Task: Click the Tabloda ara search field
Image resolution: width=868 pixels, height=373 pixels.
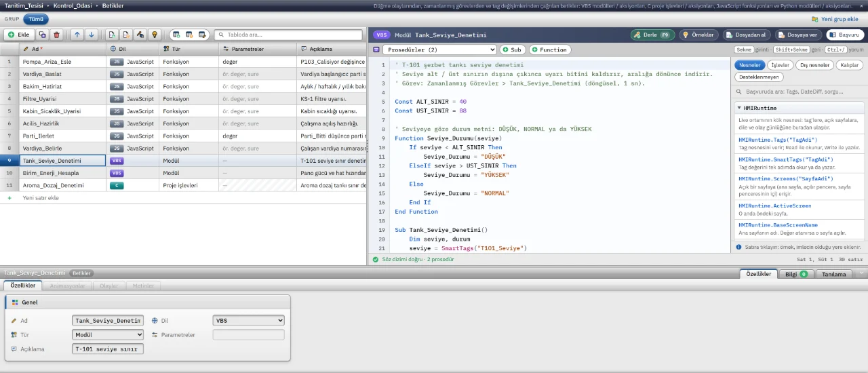Action: coord(289,35)
